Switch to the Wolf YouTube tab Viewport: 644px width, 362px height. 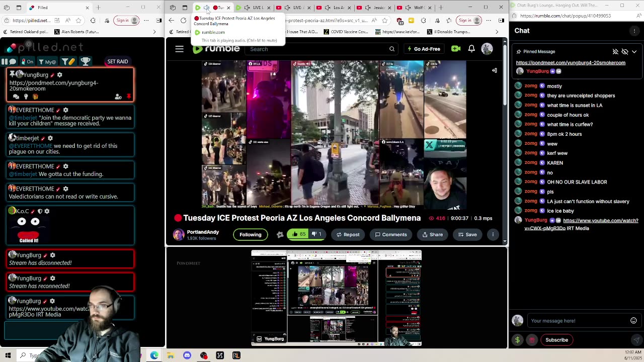point(414,8)
